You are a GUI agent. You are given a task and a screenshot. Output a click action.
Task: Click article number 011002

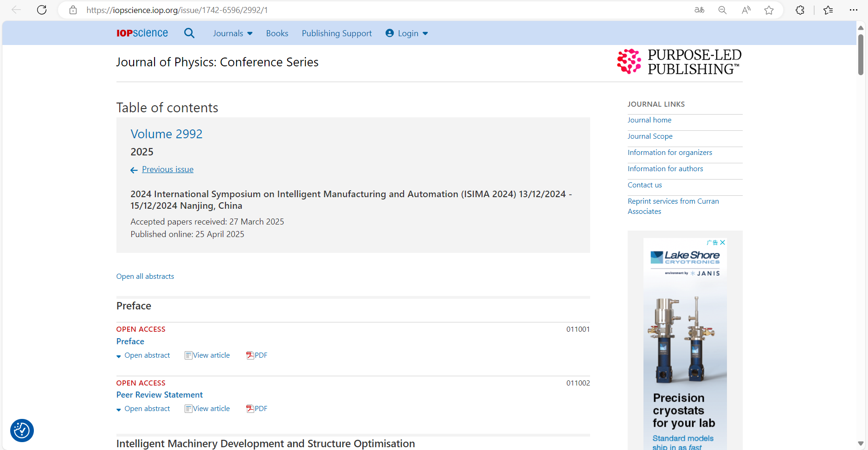coord(578,383)
